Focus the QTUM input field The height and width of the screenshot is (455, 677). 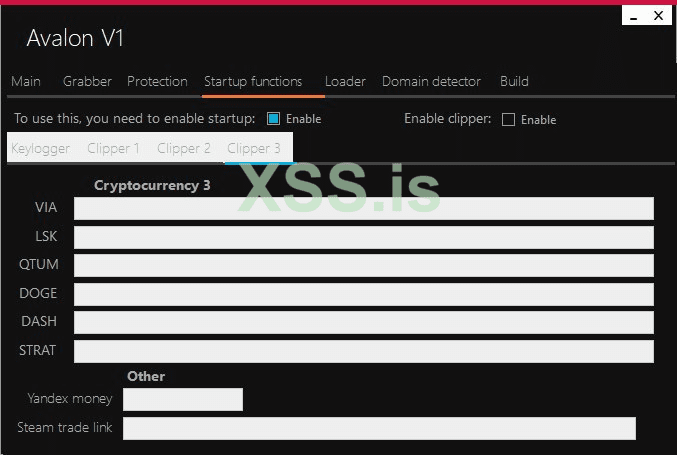pyautogui.click(x=364, y=265)
